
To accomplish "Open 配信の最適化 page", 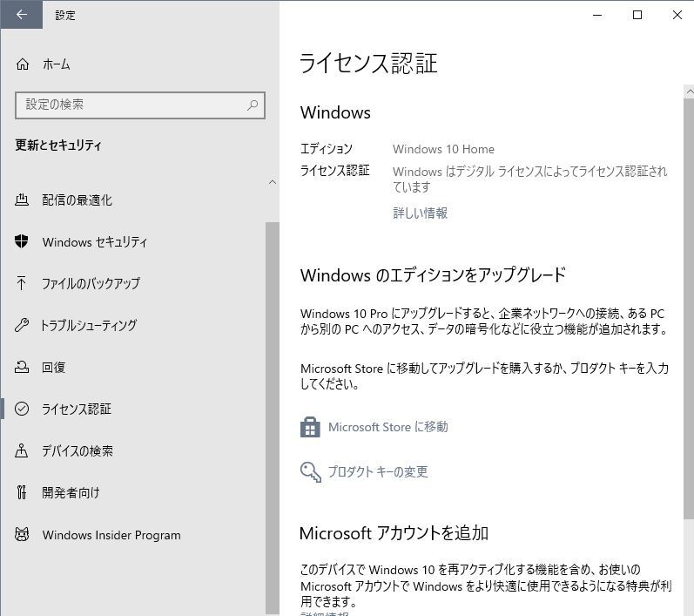I will click(77, 200).
